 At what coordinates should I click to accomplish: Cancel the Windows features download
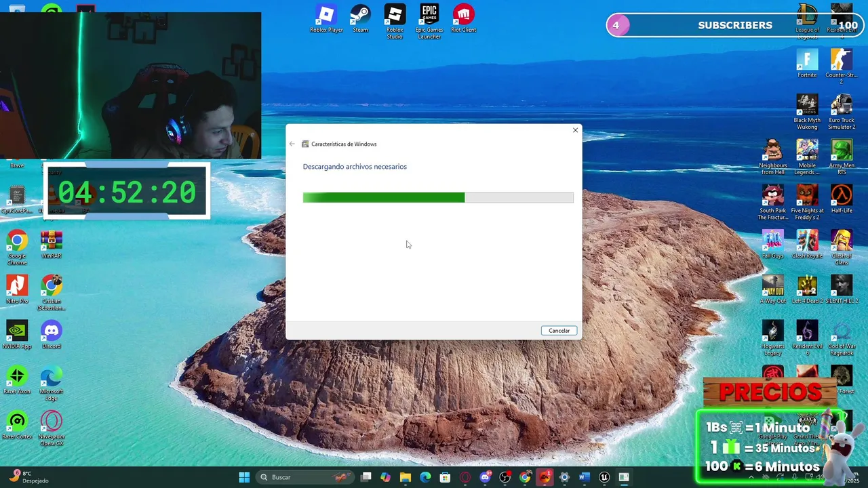click(x=559, y=331)
